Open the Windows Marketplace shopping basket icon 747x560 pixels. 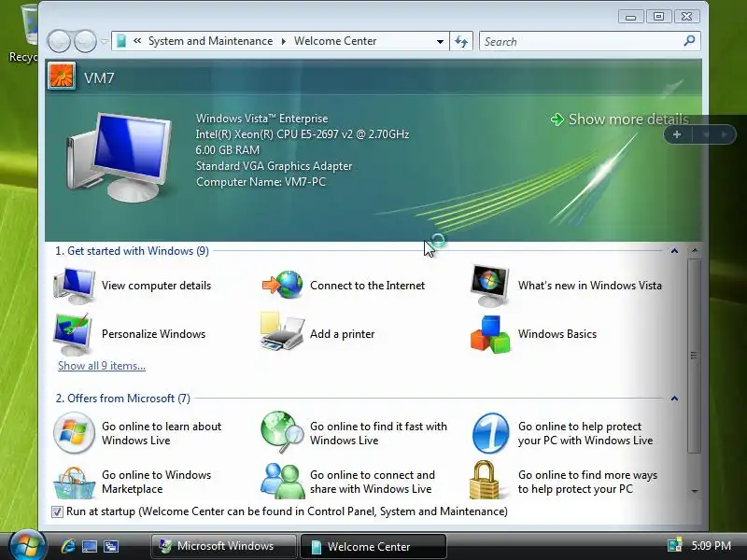(x=74, y=483)
